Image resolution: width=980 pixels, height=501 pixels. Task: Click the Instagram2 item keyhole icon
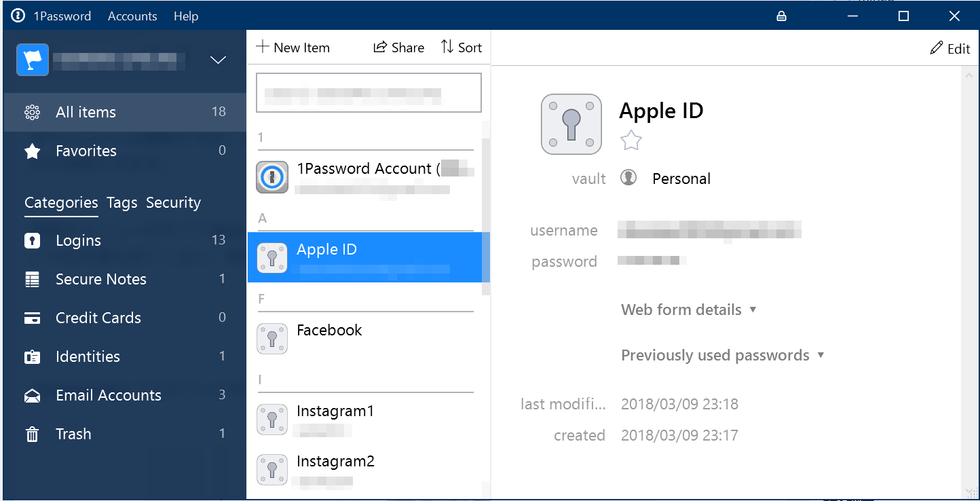tap(272, 469)
